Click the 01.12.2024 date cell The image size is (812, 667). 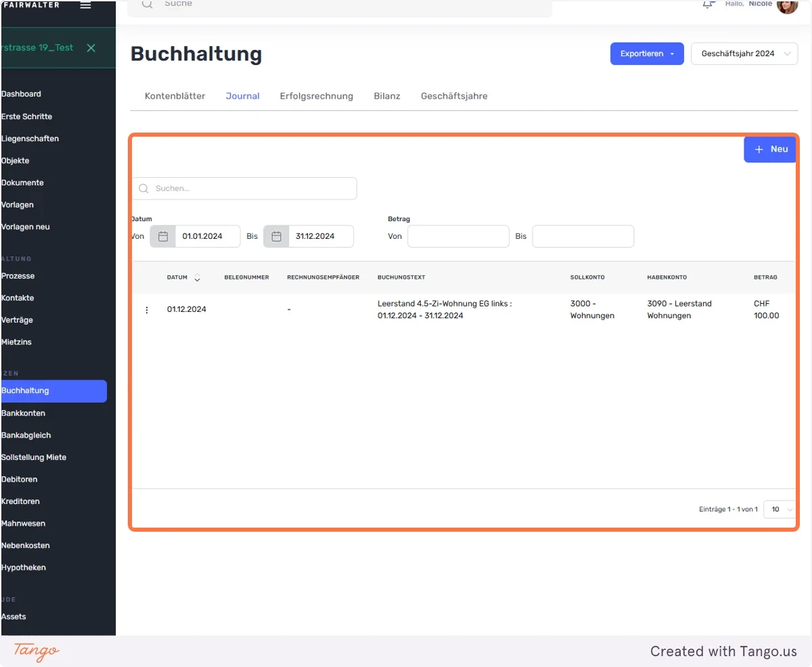pos(187,310)
